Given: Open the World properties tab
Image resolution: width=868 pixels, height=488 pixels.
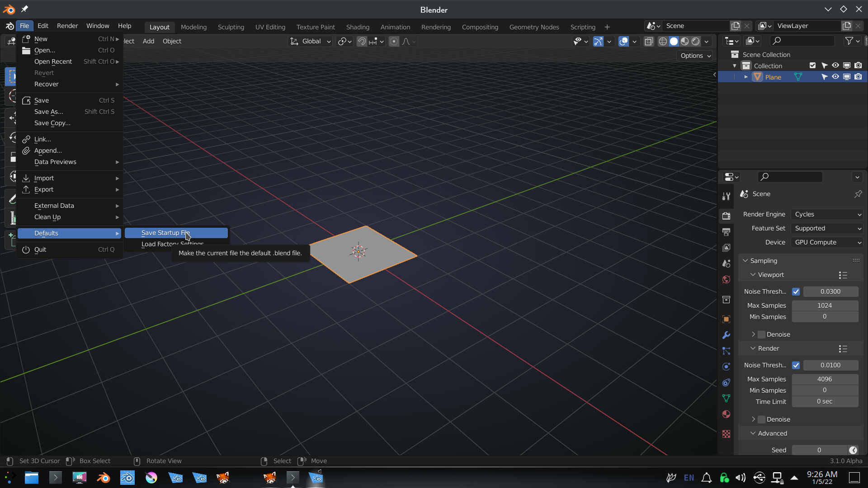Looking at the screenshot, I should [726, 280].
